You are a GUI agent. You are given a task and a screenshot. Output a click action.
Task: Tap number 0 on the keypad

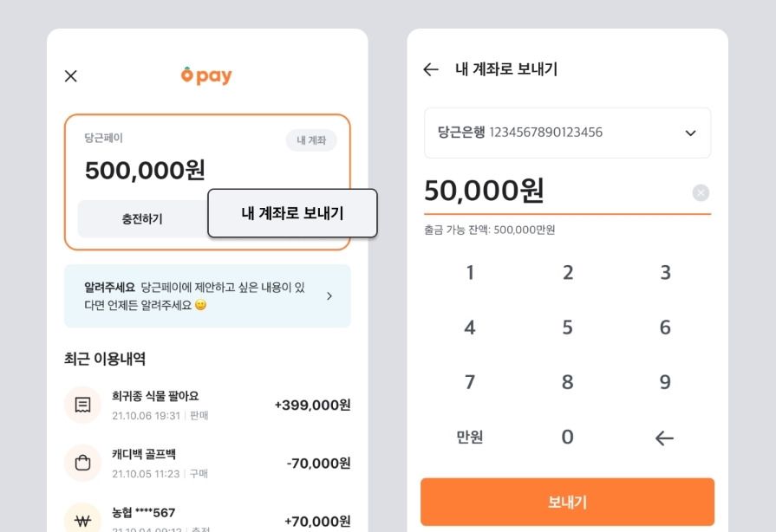click(568, 438)
